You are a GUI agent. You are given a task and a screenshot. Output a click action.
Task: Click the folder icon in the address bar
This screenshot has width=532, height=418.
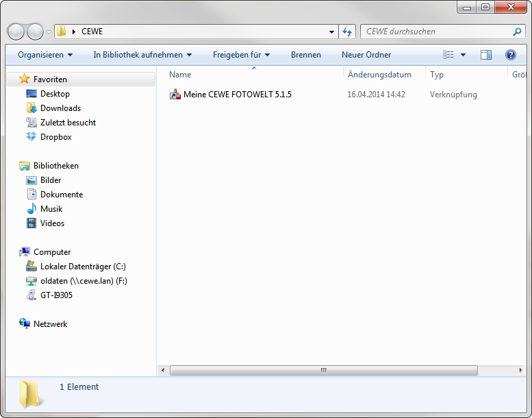pos(62,32)
